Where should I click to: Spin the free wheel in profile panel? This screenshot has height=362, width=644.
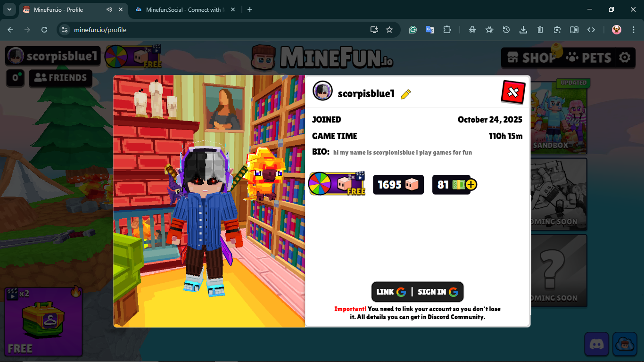[x=337, y=184]
